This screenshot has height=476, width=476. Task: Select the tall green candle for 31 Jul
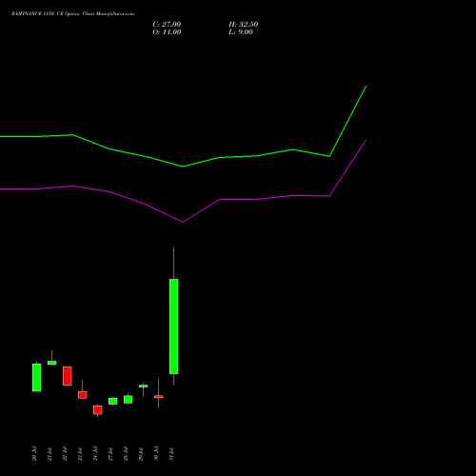pyautogui.click(x=173, y=327)
